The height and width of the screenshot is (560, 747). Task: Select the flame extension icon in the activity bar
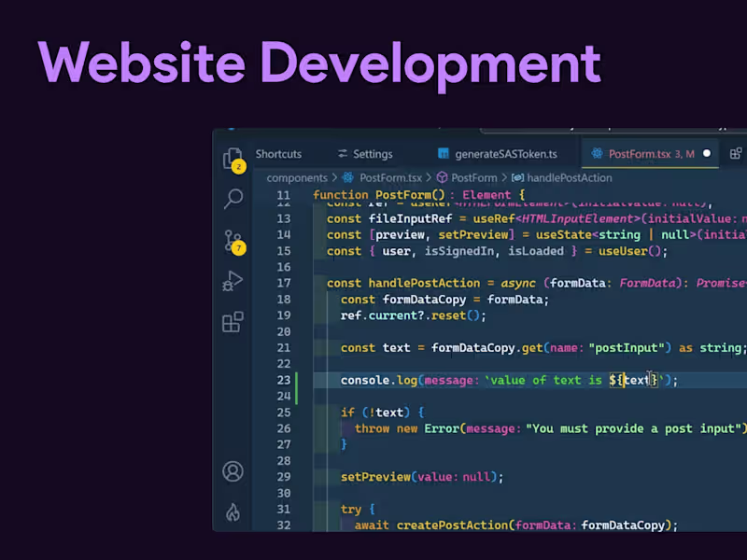point(233,510)
